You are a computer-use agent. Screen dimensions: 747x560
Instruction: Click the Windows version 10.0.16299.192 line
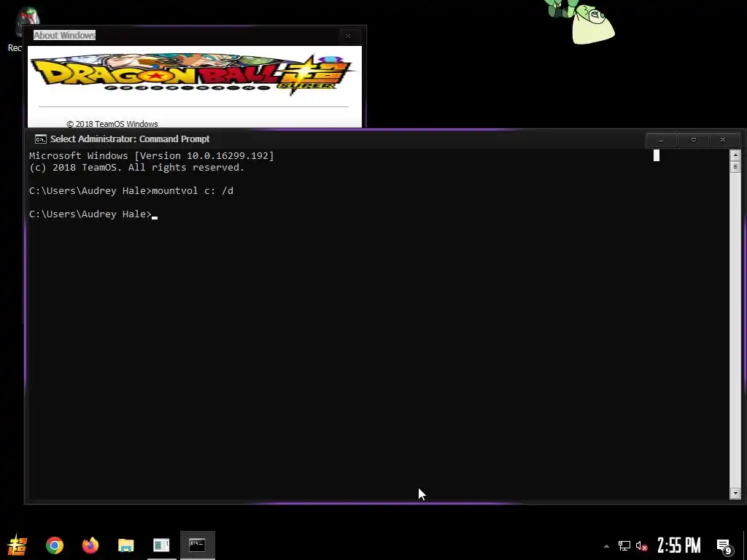click(152, 156)
